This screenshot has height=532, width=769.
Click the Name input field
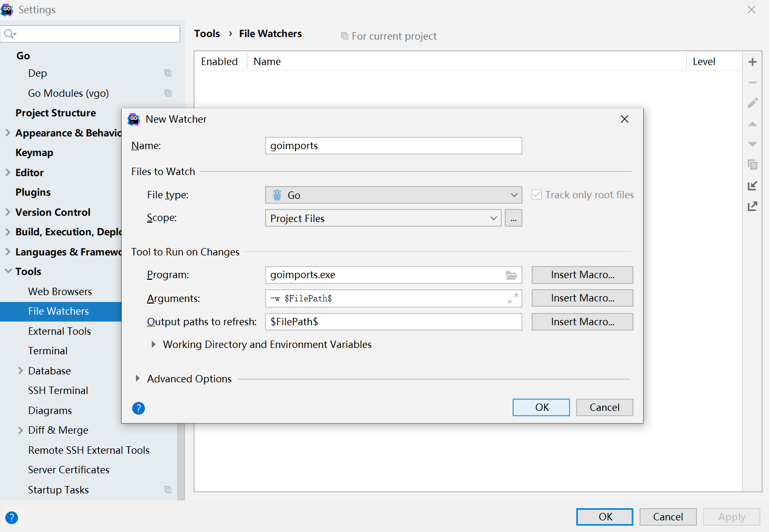click(x=393, y=146)
